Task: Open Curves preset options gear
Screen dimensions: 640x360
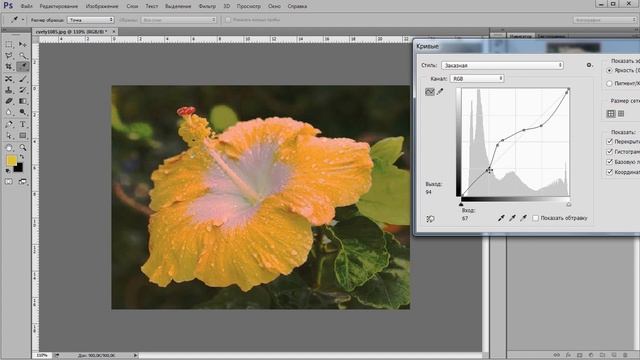Action: click(x=589, y=65)
